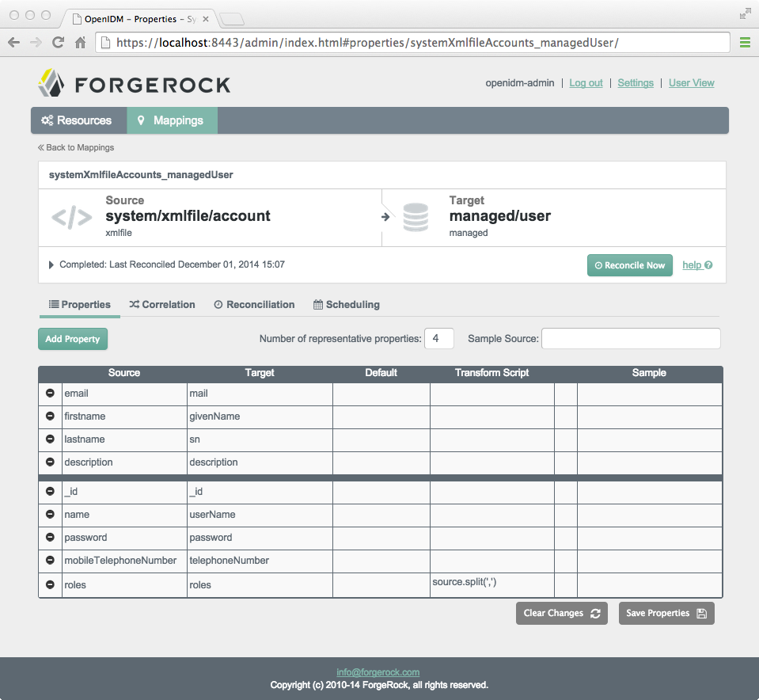
Task: Click the browser back arrow
Action: pyautogui.click(x=14, y=43)
